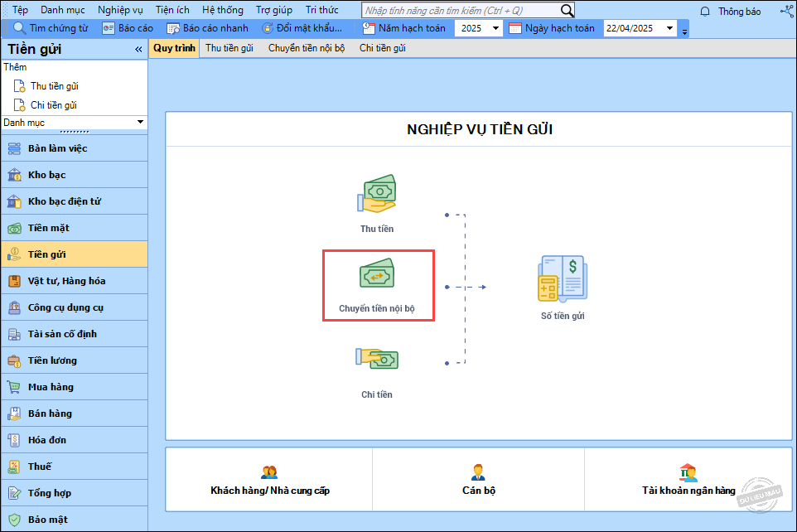Screen dimensions: 797x532
Task: Switch to the Chi tiền gửi tab
Action: tap(382, 48)
